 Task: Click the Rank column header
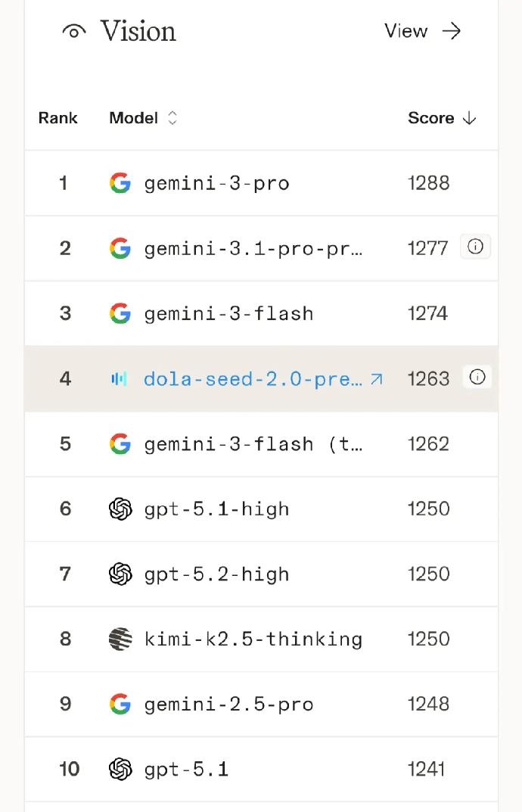pyautogui.click(x=58, y=118)
